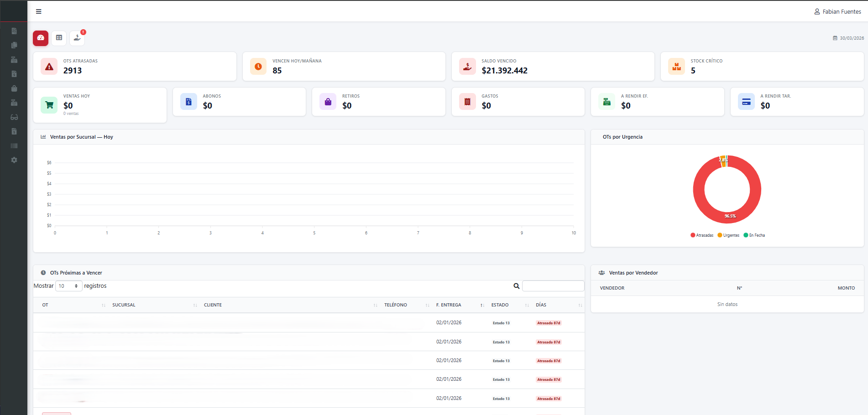Toggle the Atrasadas legend in OTs por Urgencia

click(701, 235)
